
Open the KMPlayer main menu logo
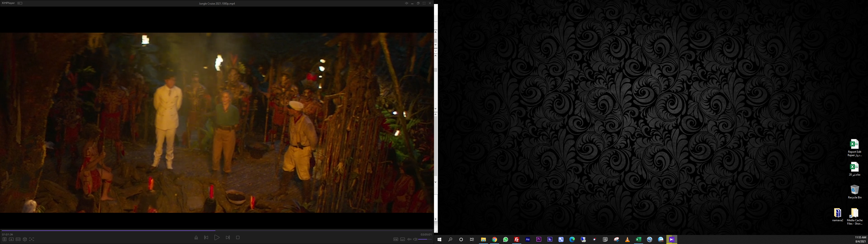click(x=8, y=3)
